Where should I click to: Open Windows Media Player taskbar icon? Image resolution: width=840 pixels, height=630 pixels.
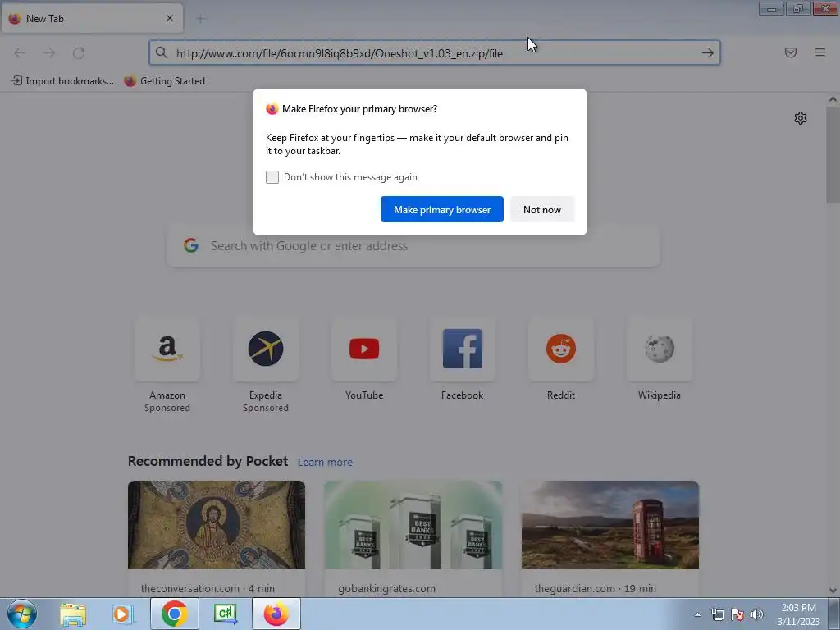122,614
